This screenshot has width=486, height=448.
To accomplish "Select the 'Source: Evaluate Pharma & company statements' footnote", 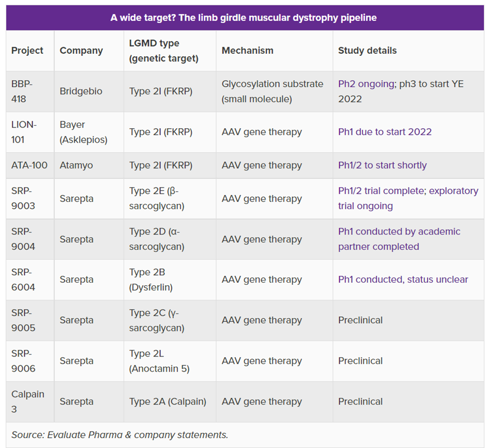I will pyautogui.click(x=119, y=435).
